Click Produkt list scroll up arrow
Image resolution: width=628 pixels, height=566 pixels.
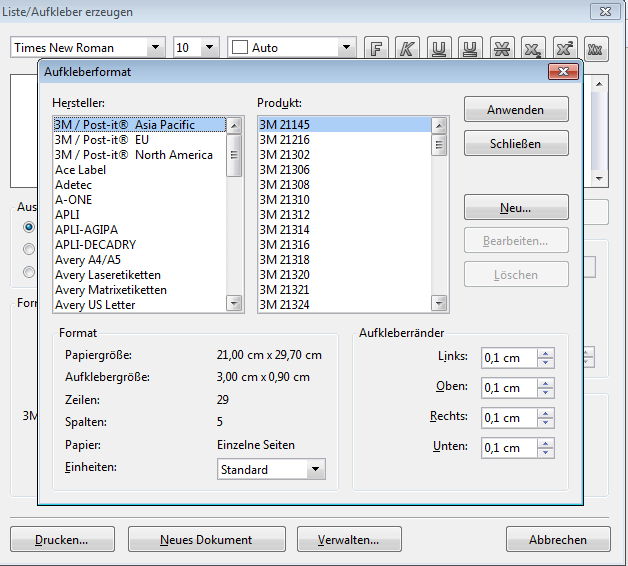pyautogui.click(x=439, y=126)
